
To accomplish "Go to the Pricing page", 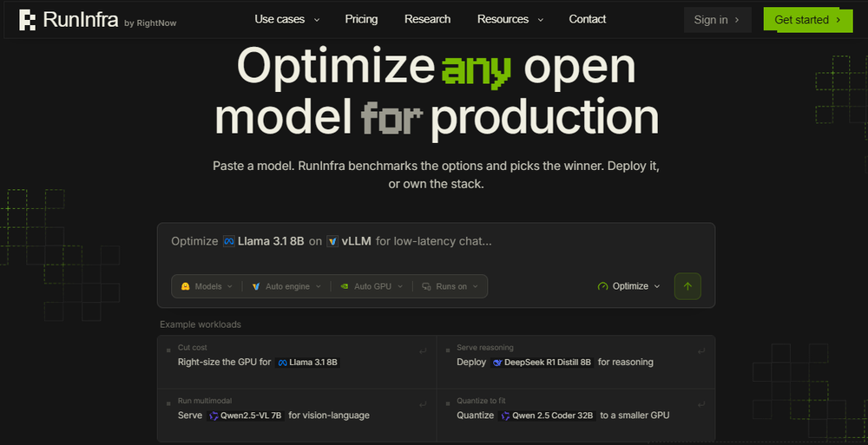I will pyautogui.click(x=361, y=19).
